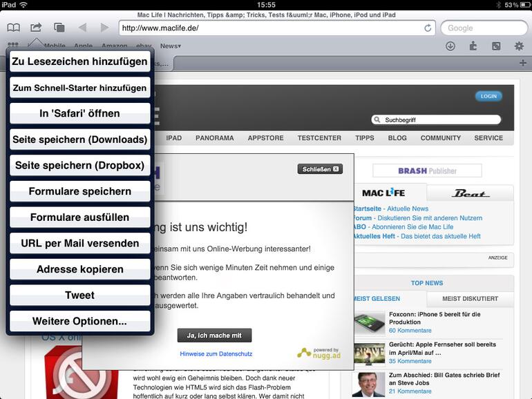Tap the Tweet option
Screen dimensions: 532x399
click(x=79, y=295)
